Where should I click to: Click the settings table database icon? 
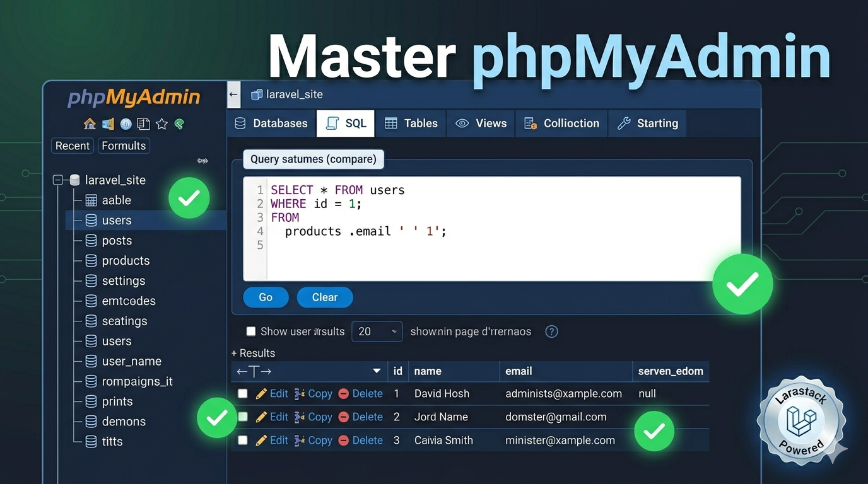click(x=91, y=281)
